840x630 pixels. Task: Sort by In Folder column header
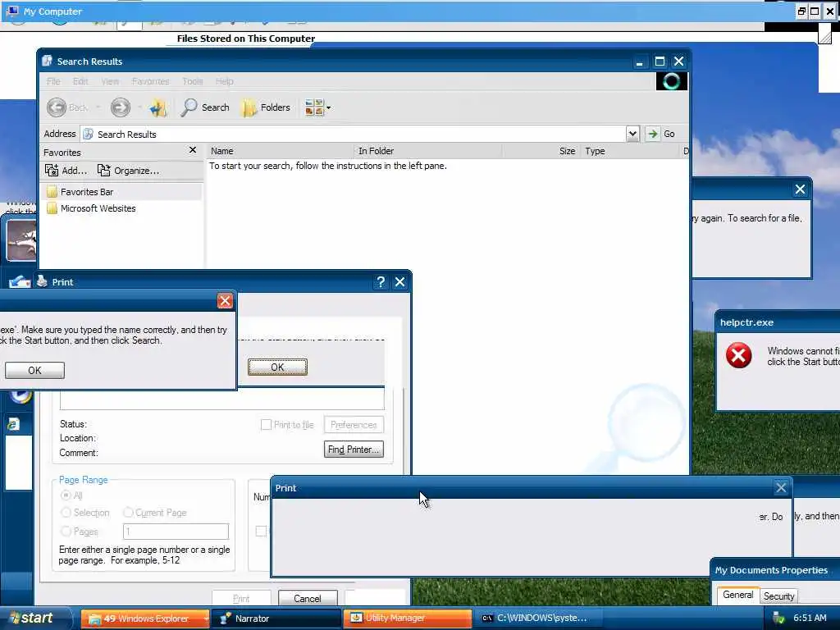(x=428, y=151)
